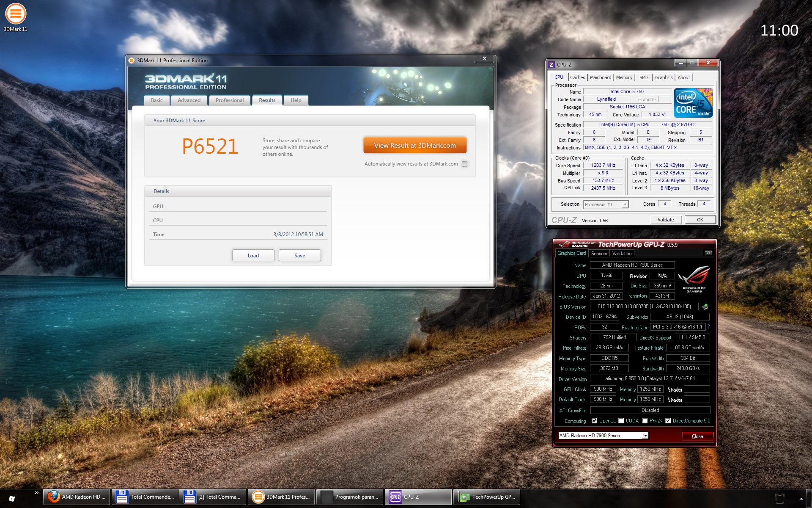
Task: Open the Processor #1 selection dropdown
Action: point(606,204)
